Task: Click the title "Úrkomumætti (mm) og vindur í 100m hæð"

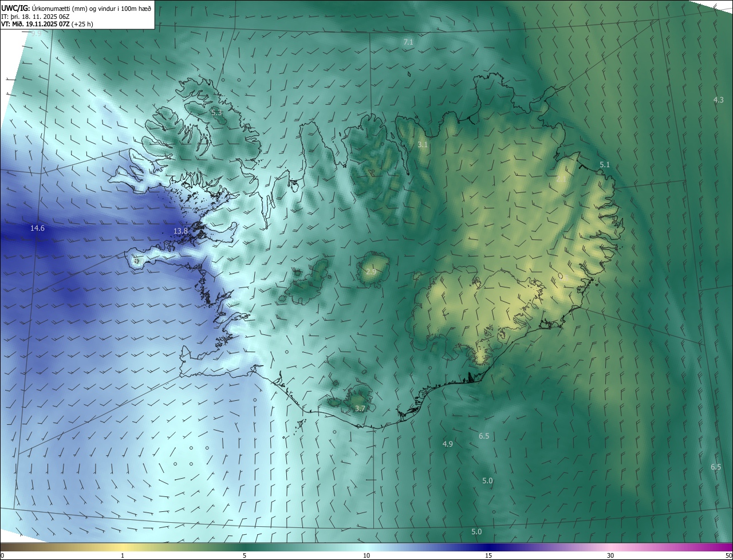Action: (92, 8)
